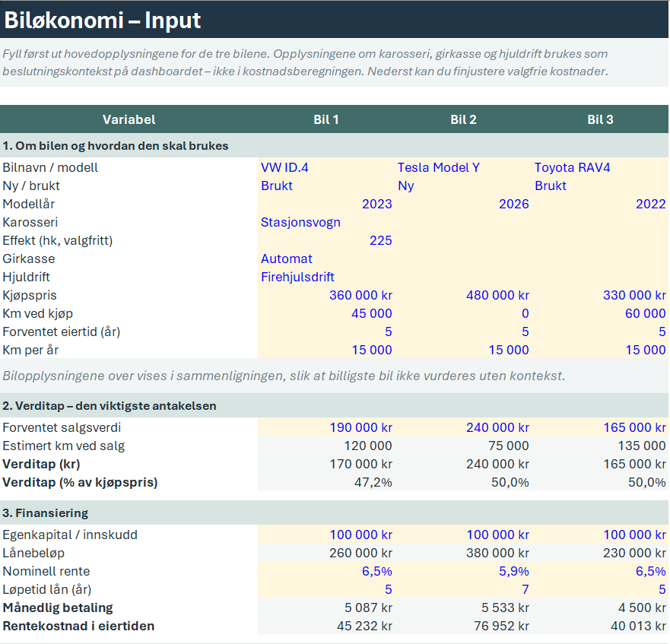Select the 'Bilnavn / modell' row label
Image resolution: width=670 pixels, height=644 pixels.
point(50,167)
